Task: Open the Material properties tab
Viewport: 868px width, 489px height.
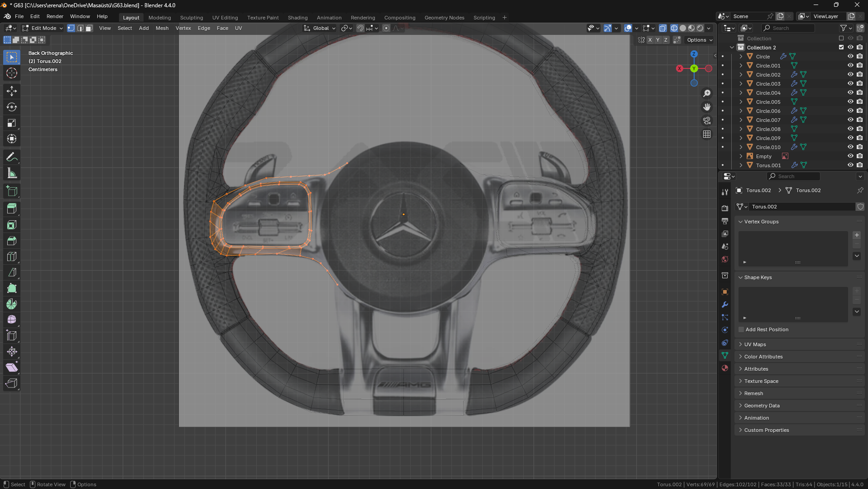Action: [725, 368]
